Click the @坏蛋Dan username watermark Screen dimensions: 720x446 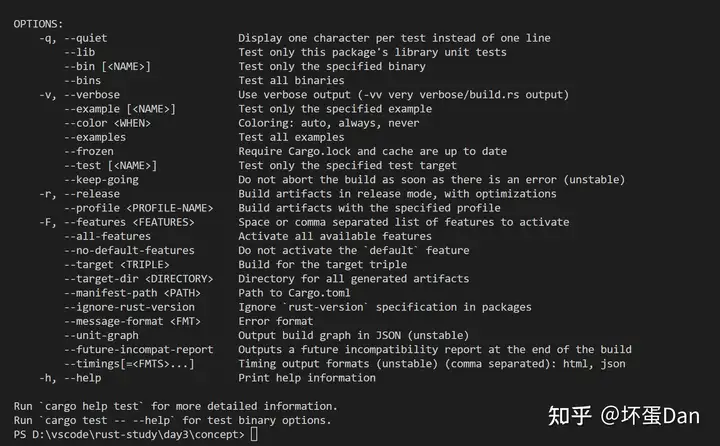(x=650, y=416)
